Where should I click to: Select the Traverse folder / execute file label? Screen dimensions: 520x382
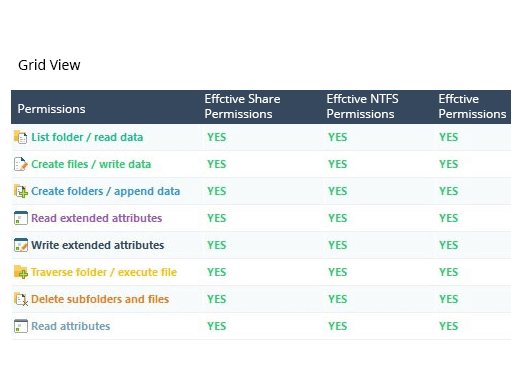(x=104, y=272)
